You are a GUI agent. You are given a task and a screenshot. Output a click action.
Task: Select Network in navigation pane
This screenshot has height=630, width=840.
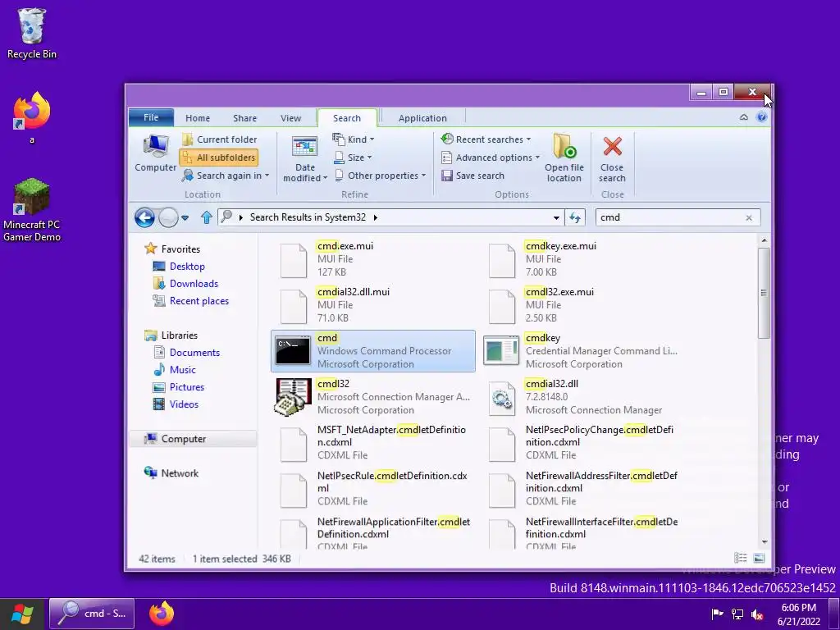click(180, 473)
